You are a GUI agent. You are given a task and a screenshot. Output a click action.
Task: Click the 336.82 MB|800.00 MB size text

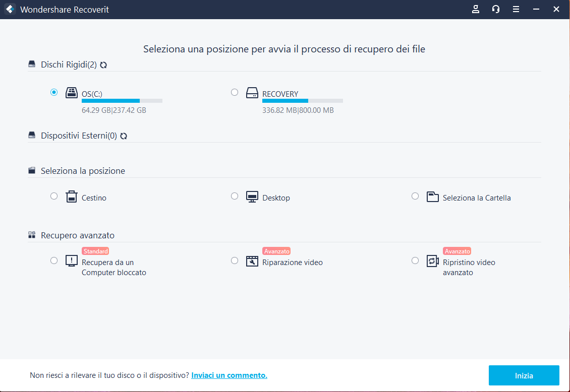298,110
